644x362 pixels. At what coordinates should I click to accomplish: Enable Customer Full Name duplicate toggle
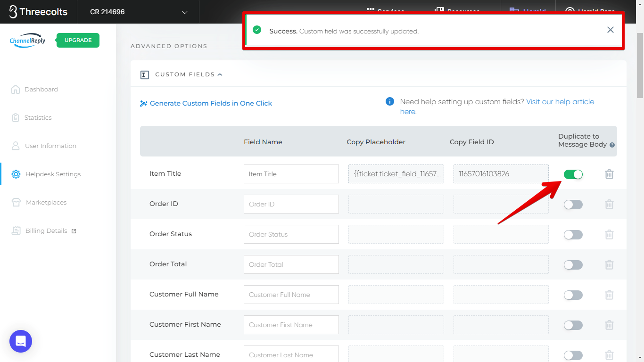(x=573, y=295)
